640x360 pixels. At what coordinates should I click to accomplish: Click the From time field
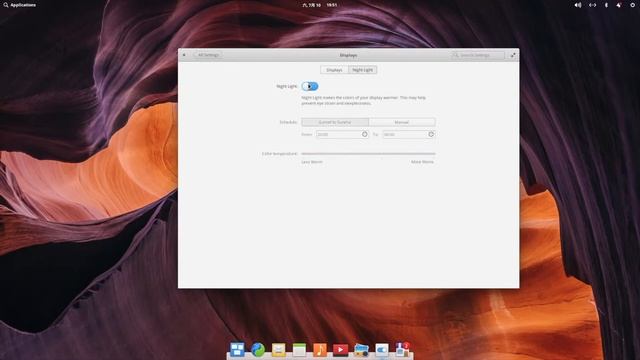pos(342,134)
